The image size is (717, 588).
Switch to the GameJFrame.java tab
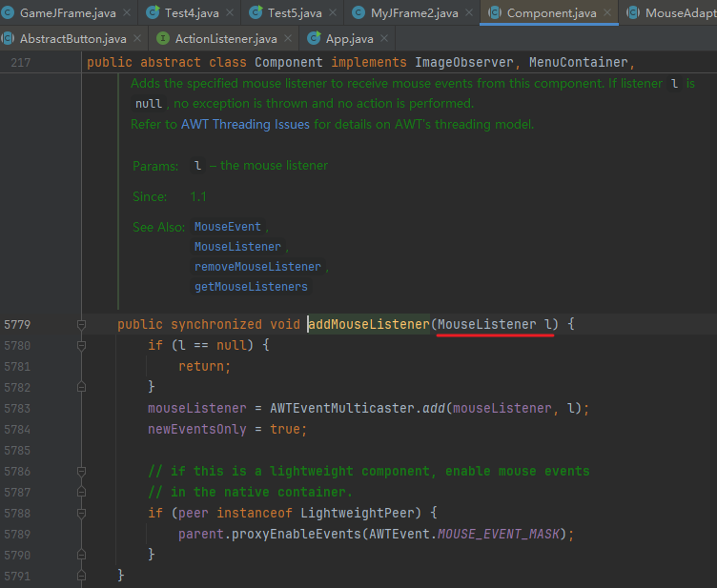click(68, 12)
